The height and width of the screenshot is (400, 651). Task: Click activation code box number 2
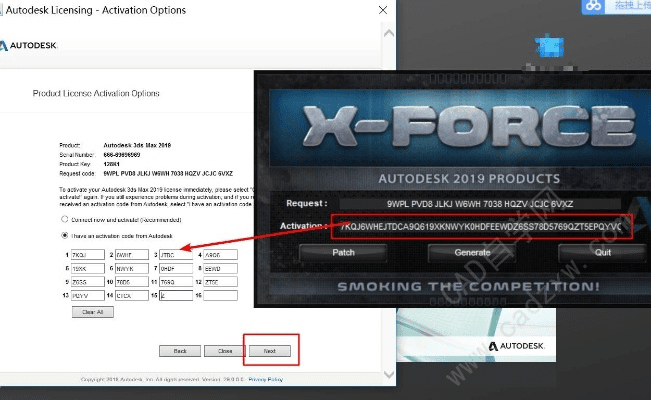(x=132, y=255)
